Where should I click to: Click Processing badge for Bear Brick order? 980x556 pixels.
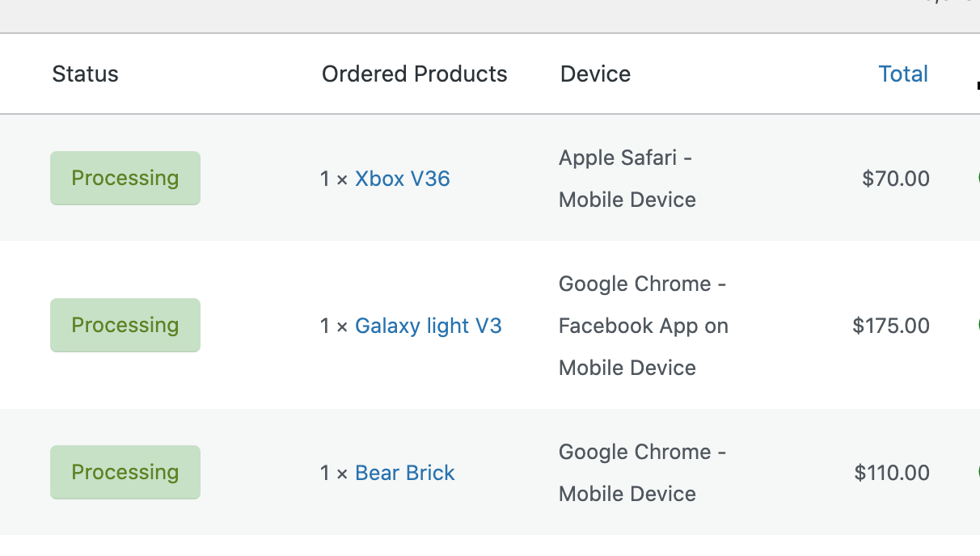(x=125, y=472)
